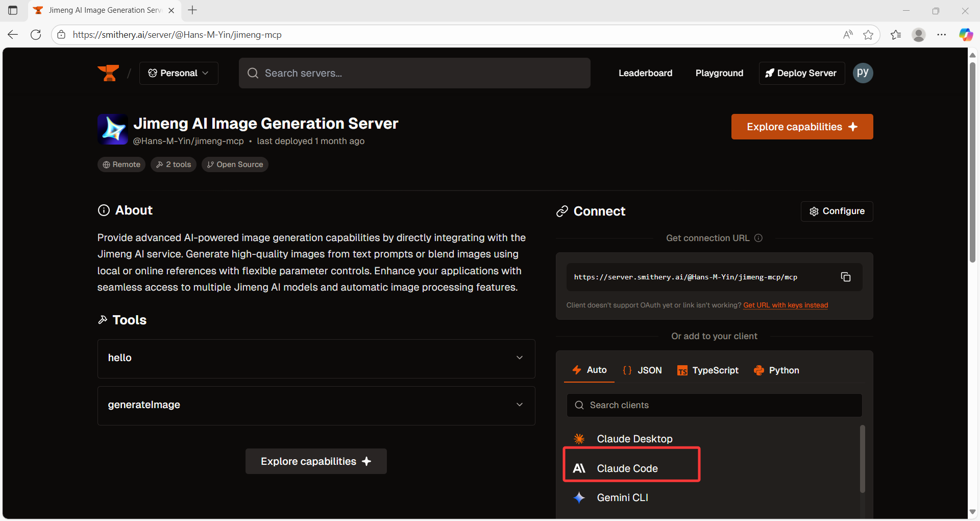
Task: Add page to favorites star
Action: tap(868, 35)
